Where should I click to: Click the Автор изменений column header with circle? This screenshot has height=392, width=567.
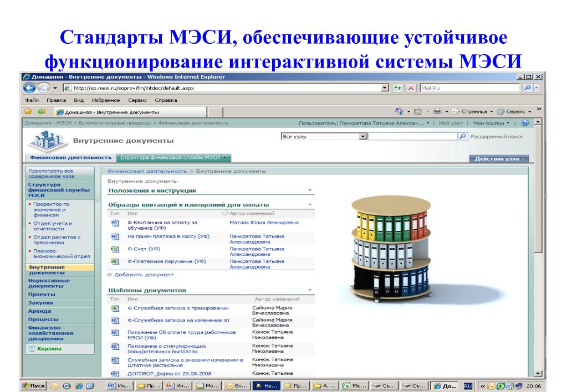click(248, 214)
